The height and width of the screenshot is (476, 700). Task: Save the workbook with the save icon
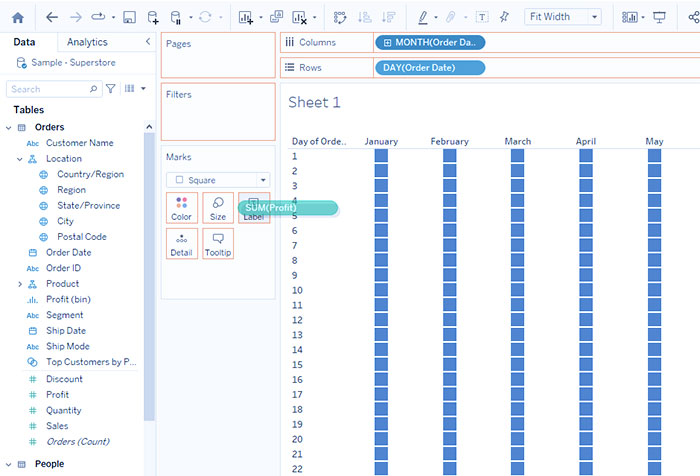tap(129, 17)
